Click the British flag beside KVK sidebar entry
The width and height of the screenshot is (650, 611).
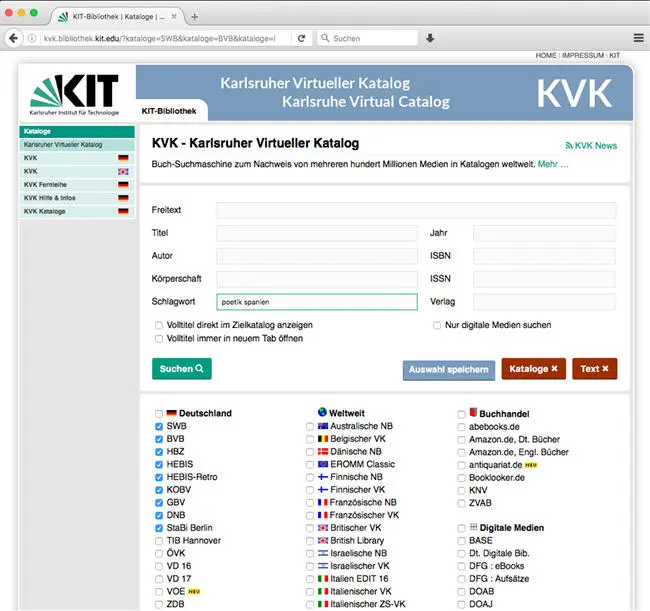click(x=123, y=171)
